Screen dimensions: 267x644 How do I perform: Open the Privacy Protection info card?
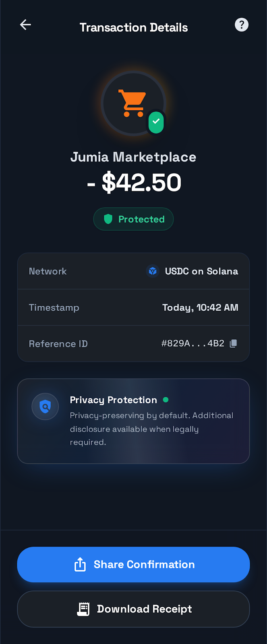pyautogui.click(x=133, y=421)
